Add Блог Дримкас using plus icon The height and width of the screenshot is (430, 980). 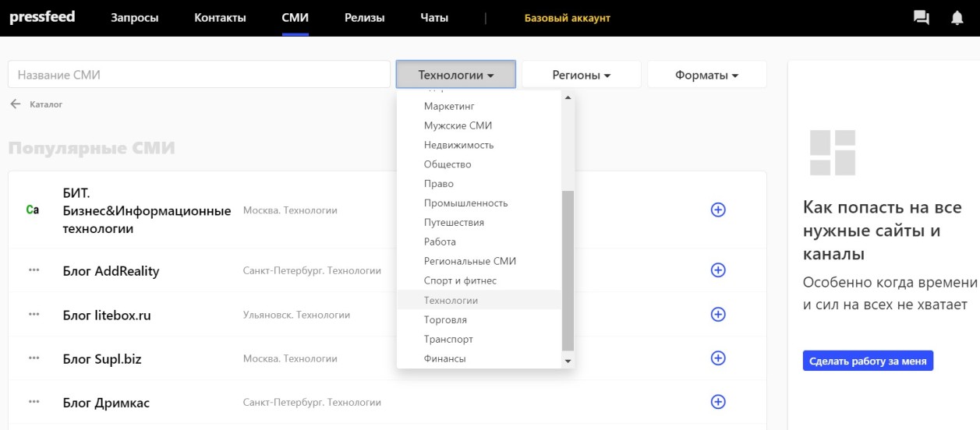[718, 402]
